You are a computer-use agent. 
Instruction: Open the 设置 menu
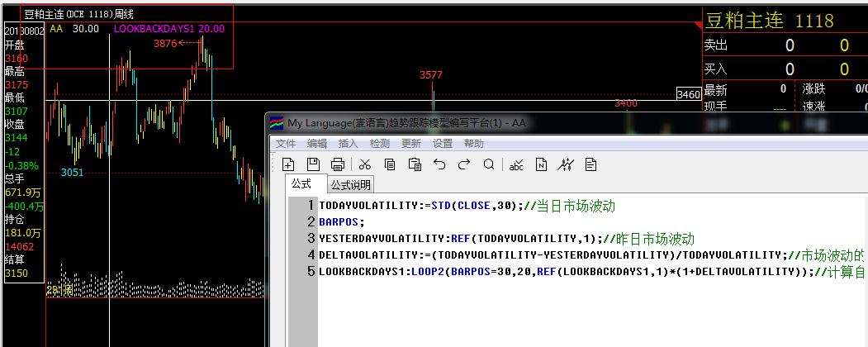click(443, 144)
